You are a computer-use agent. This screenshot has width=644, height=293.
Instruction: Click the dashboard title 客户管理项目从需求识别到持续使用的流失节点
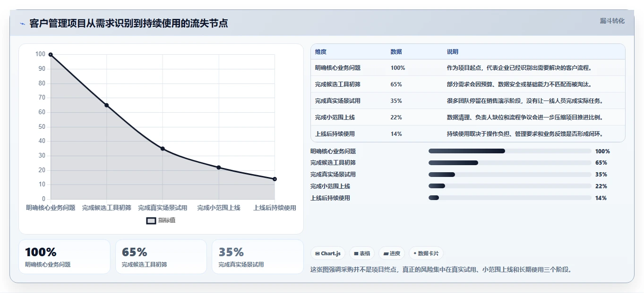click(x=129, y=23)
